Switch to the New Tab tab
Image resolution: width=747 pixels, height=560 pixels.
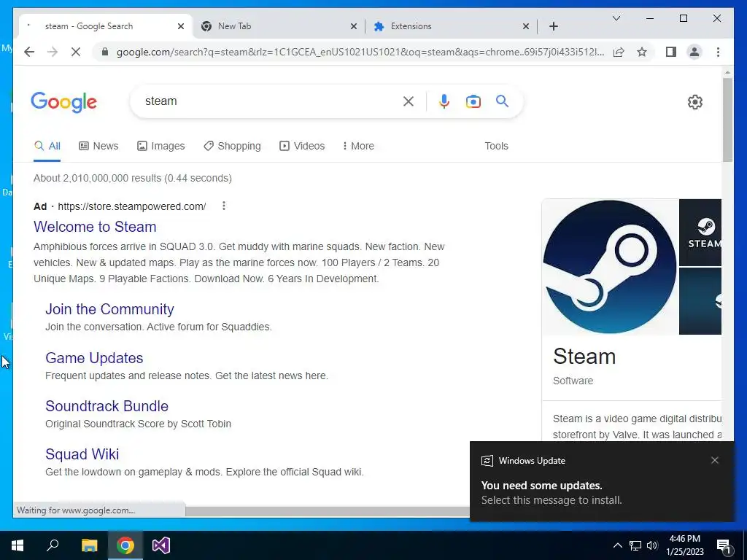point(279,26)
